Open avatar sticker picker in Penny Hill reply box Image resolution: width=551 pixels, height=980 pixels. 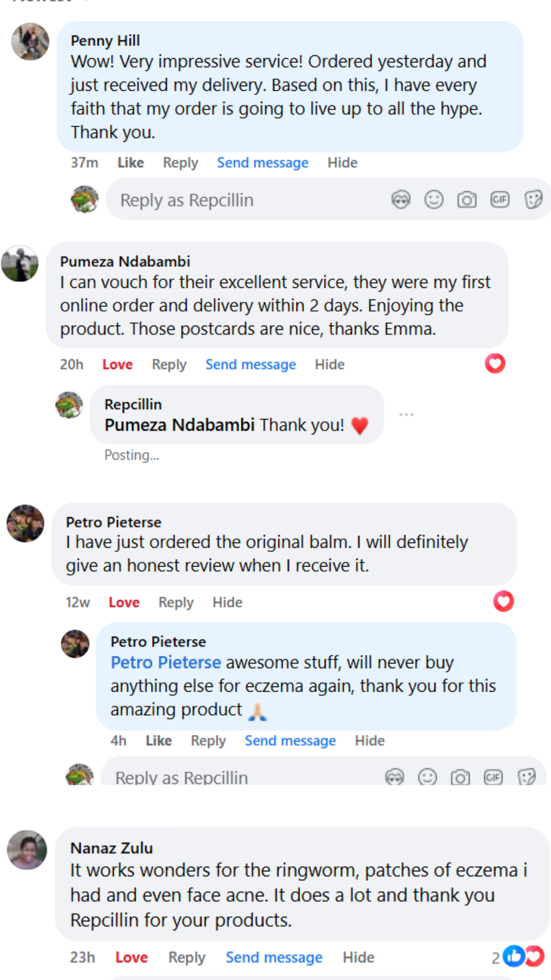coord(400,200)
